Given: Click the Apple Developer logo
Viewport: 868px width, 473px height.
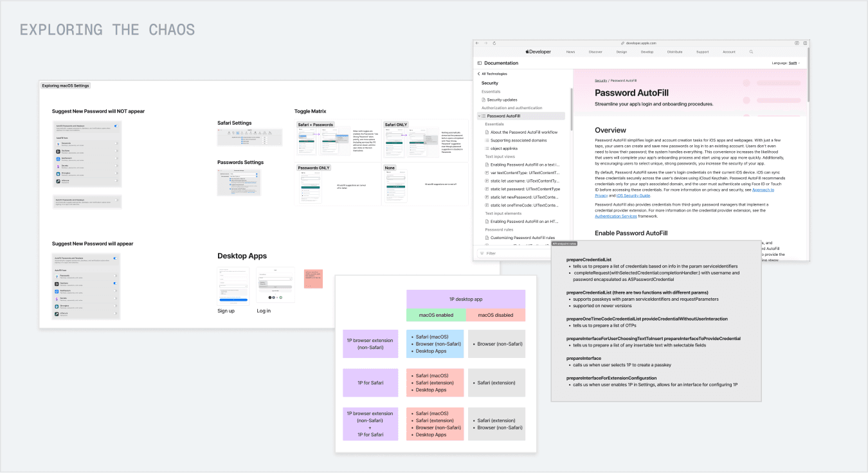Looking at the screenshot, I should pos(538,52).
